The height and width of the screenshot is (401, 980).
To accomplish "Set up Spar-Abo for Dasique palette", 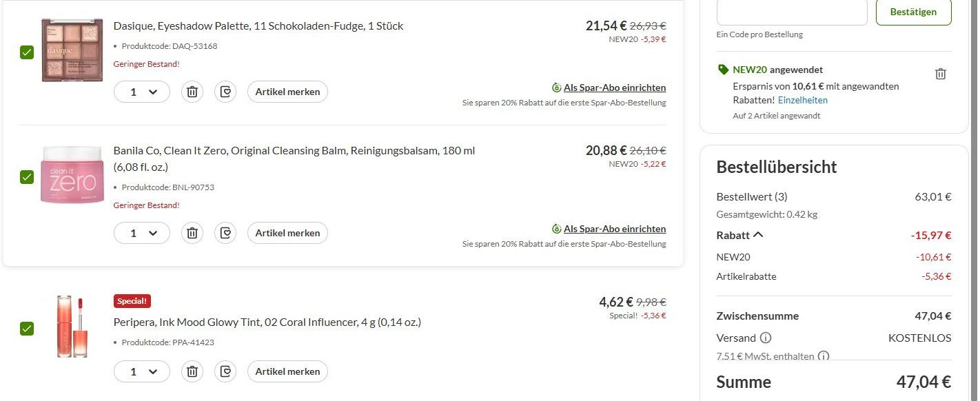I will click(614, 88).
